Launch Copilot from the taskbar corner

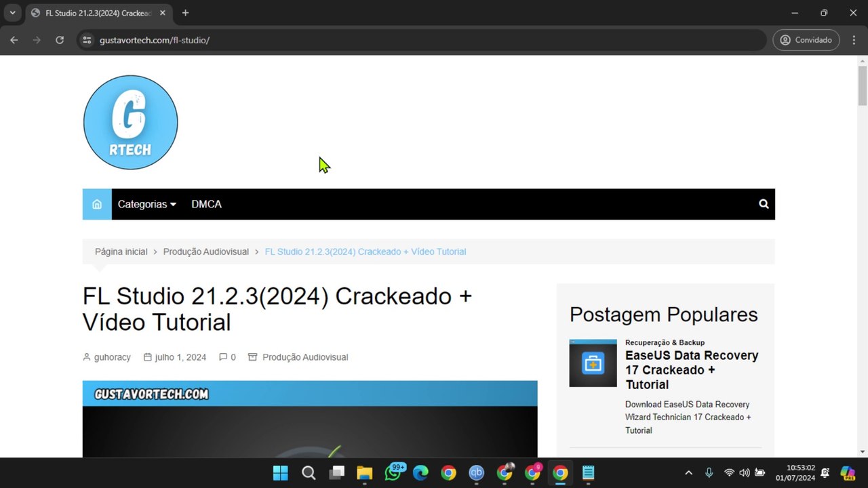[x=848, y=473]
